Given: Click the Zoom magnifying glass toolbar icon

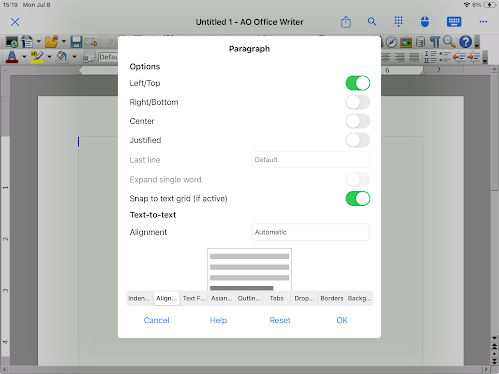Looking at the screenshot, I should click(x=449, y=42).
